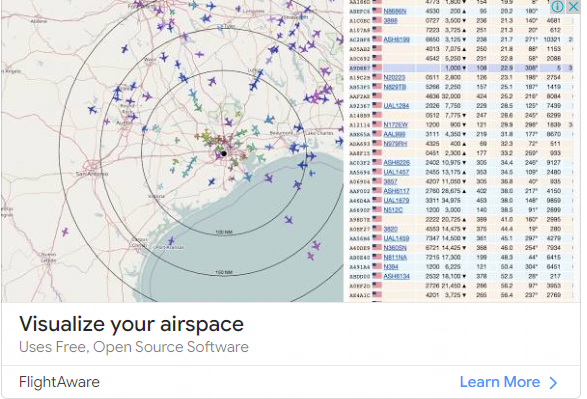Open flight 3820 link
Image resolution: width=587 pixels, height=399 pixels.
pyautogui.click(x=390, y=229)
